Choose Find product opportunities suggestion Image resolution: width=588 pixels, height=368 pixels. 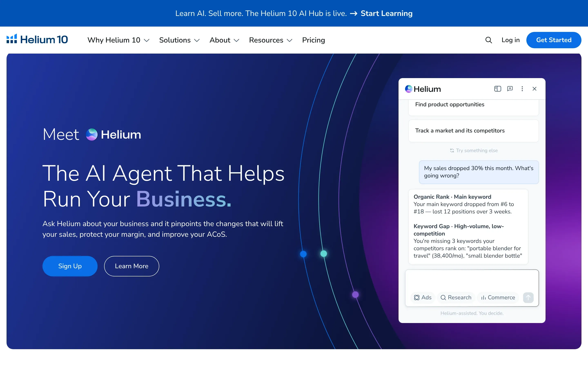click(x=473, y=107)
